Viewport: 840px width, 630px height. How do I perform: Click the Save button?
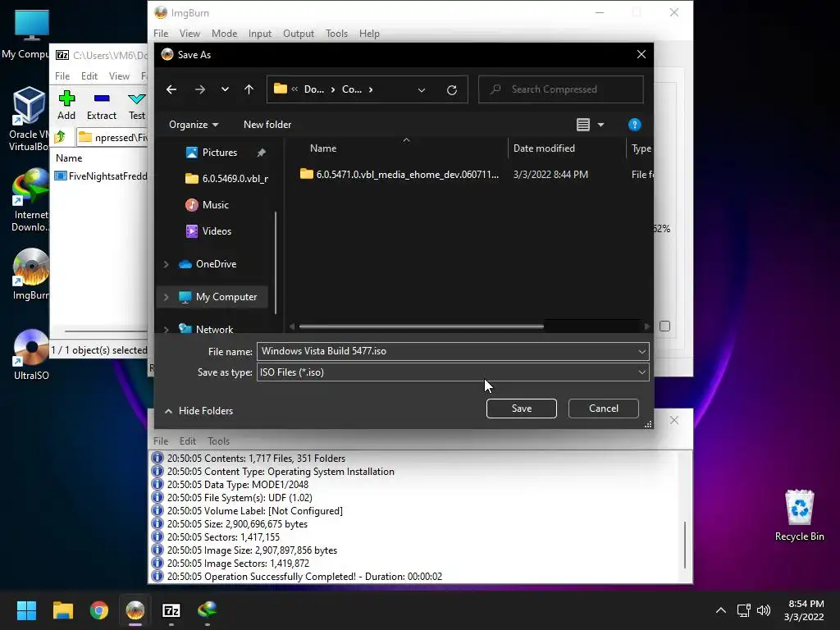(x=521, y=409)
